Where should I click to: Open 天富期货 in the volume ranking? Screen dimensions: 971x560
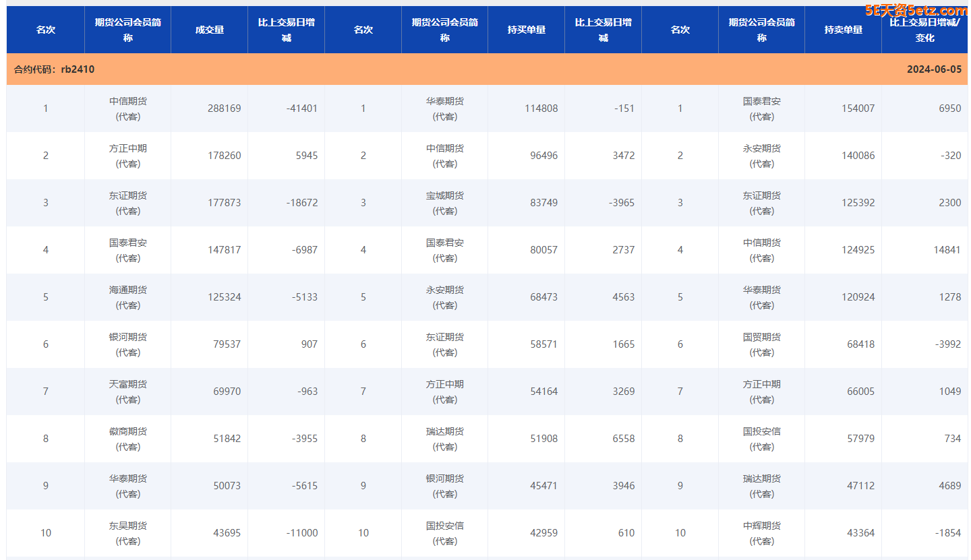click(127, 385)
